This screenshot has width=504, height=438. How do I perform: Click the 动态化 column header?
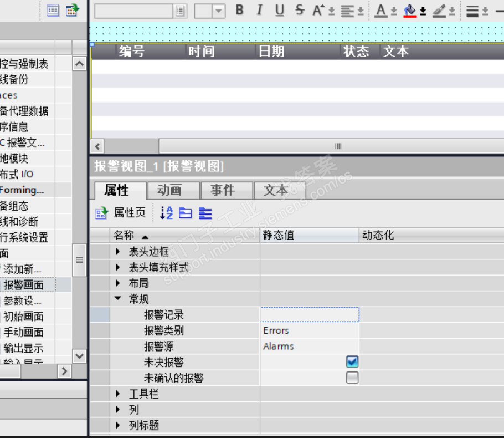coord(431,235)
